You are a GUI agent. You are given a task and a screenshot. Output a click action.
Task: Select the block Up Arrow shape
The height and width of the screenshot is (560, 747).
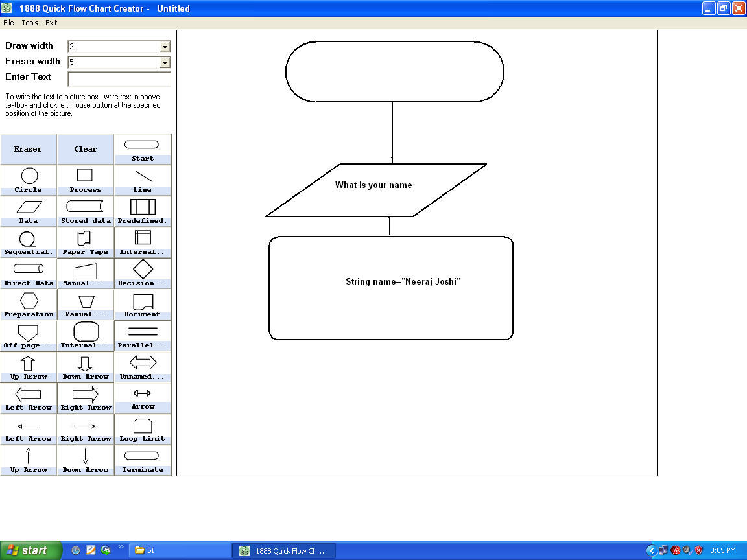[29, 367]
